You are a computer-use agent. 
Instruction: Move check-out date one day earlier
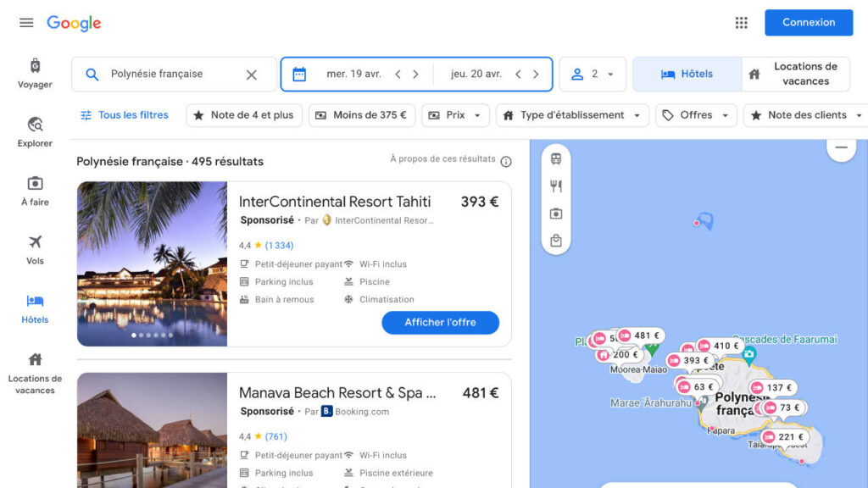[x=518, y=75]
